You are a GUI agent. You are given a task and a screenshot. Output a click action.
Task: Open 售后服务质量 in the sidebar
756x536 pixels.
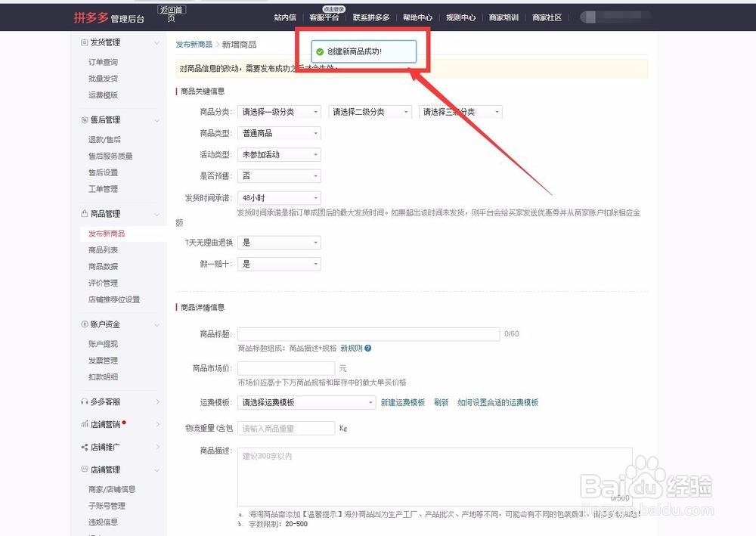110,156
